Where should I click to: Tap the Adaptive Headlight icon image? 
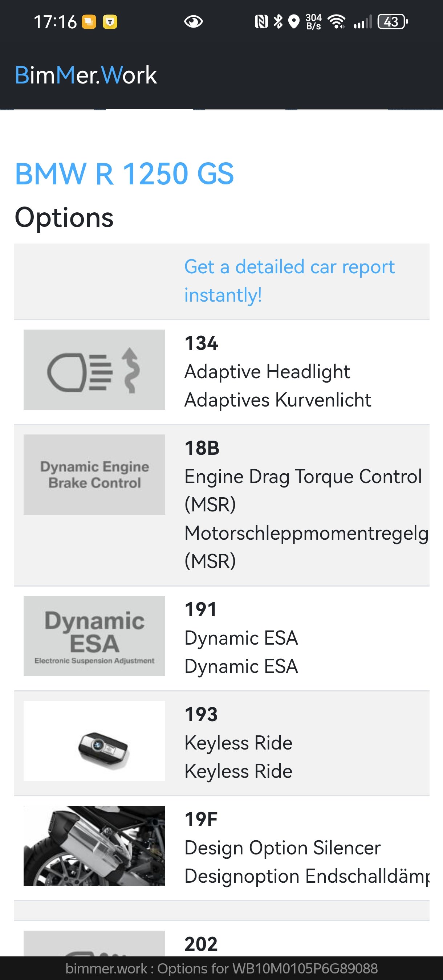coord(94,370)
